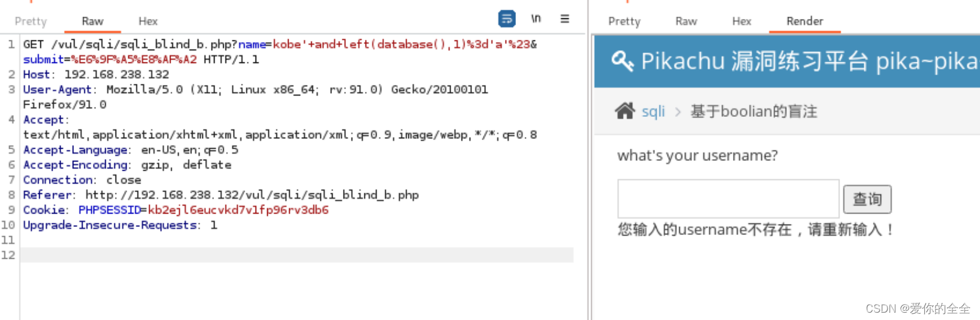Switch to the request Pretty tab
Screen dimensions: 980x320
click(31, 21)
